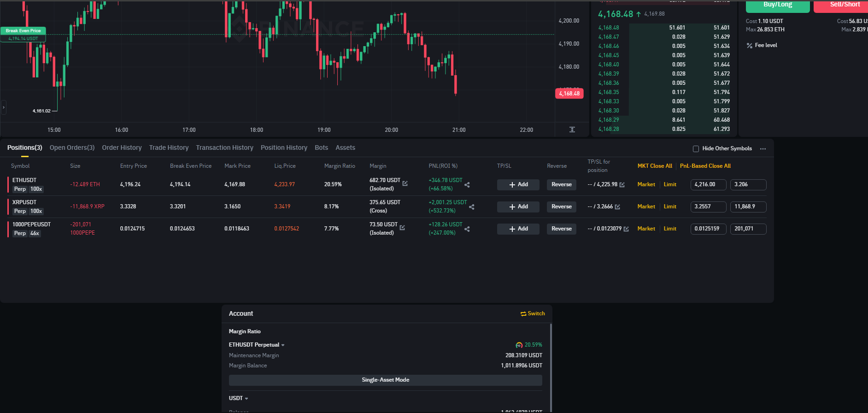Focus XRPUSDT close price field 3.2557
The height and width of the screenshot is (413, 868).
pos(709,207)
